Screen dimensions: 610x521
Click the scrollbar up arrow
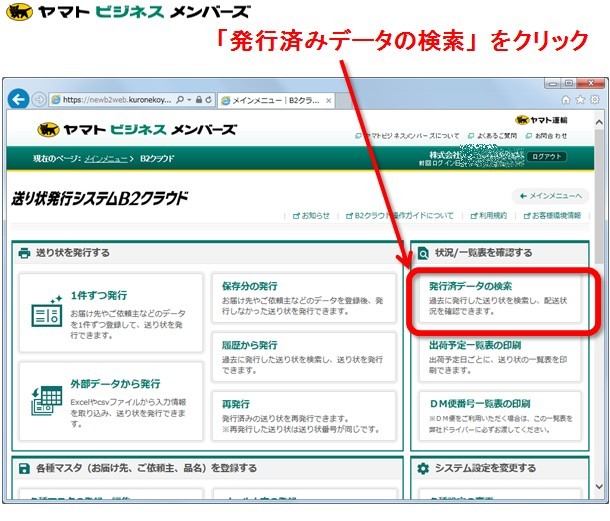[x=599, y=122]
